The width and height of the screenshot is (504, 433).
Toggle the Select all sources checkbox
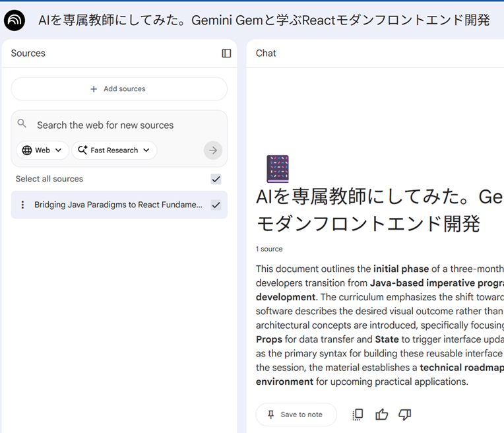tap(216, 179)
